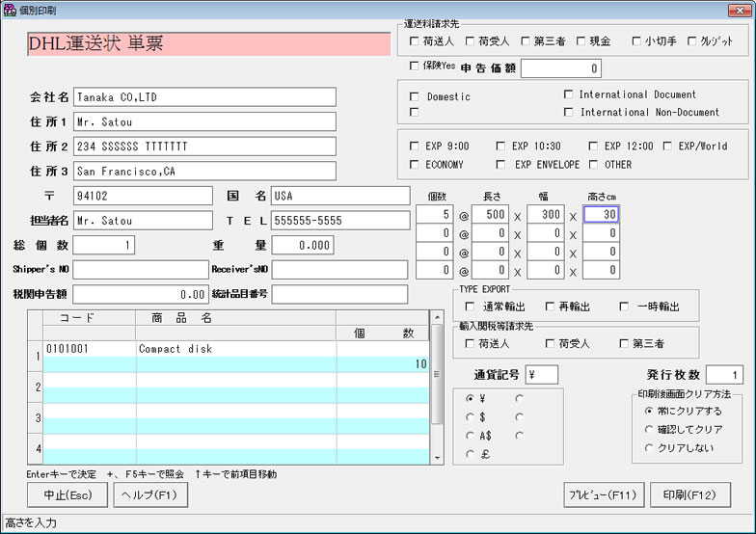Check 通常輸出 under TYPE EXPORT
The height and width of the screenshot is (534, 756).
tap(471, 307)
